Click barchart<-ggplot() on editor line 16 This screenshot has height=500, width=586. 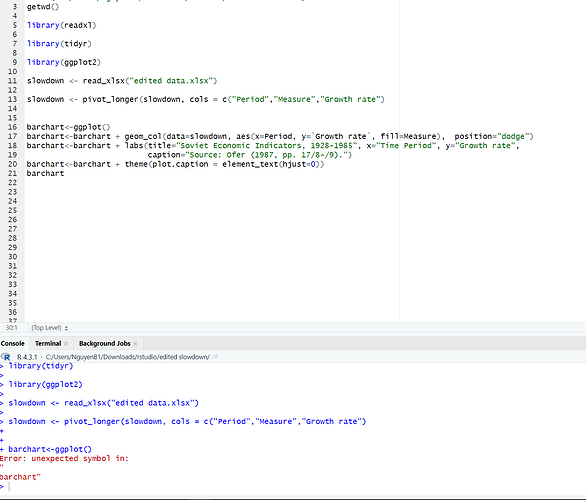tap(68, 127)
